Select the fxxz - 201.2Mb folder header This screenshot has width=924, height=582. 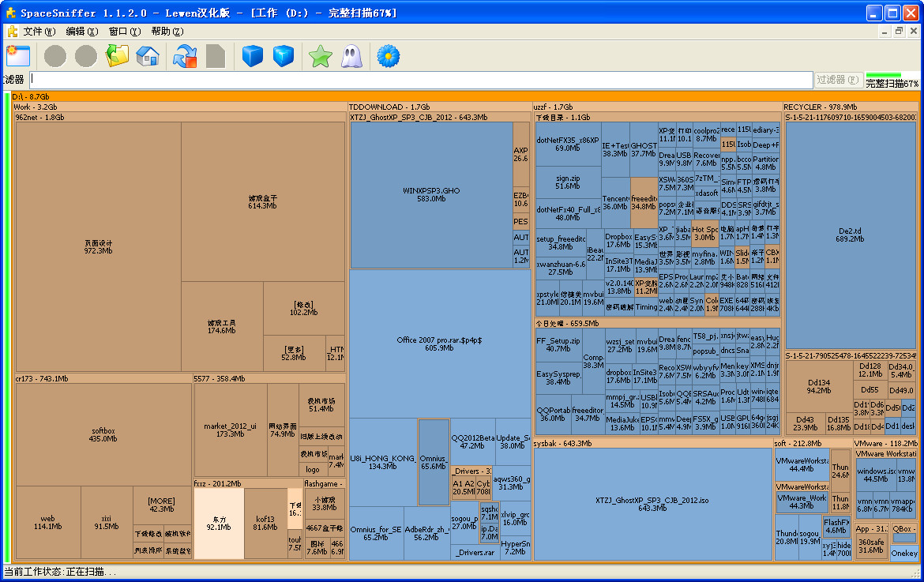coord(248,483)
